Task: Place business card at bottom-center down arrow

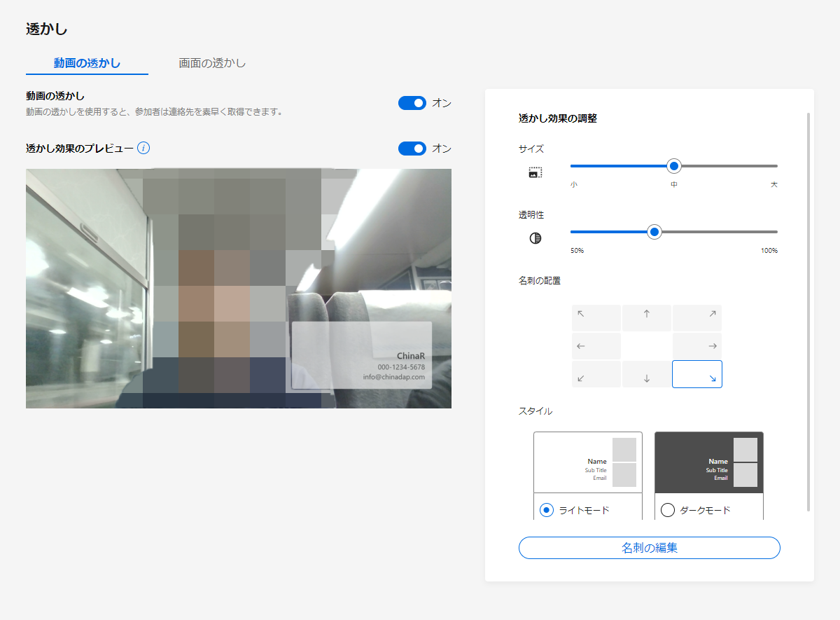Action: (647, 374)
